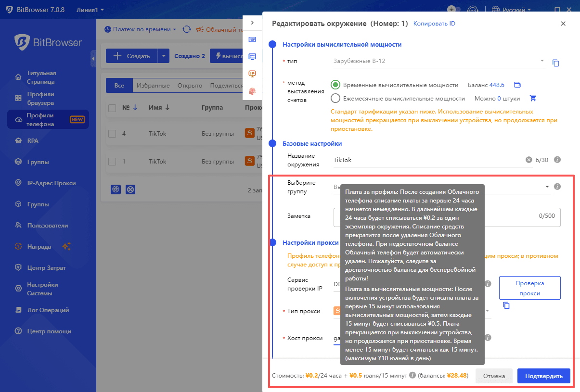580x392 pixels.
Task: Click the refresh icon near payment dropdown
Action: click(187, 29)
